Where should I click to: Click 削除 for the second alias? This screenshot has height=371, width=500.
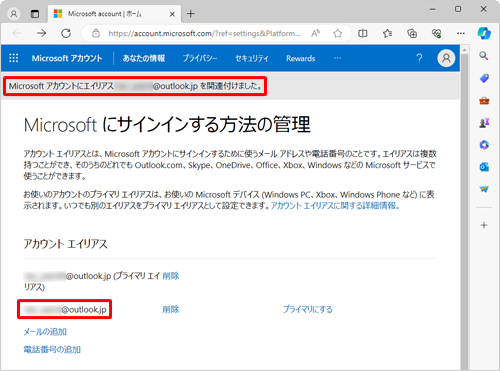(x=171, y=309)
